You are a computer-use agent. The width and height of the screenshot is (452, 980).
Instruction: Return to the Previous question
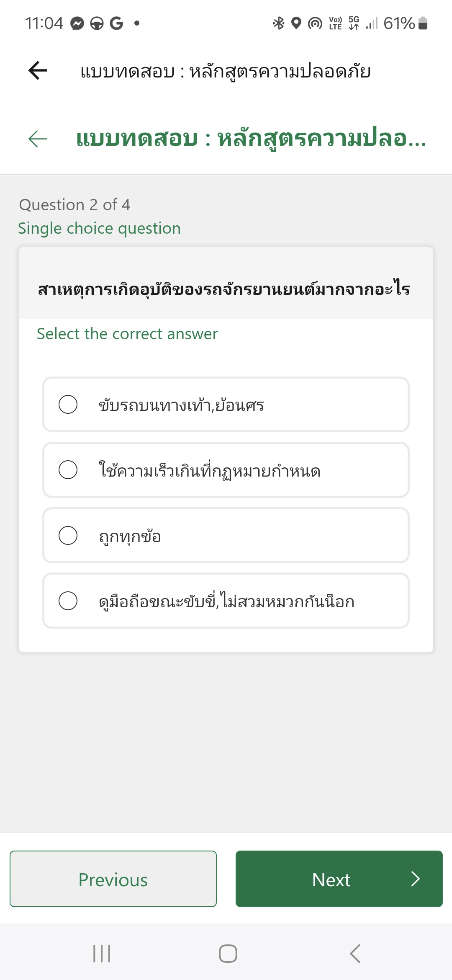[113, 879]
